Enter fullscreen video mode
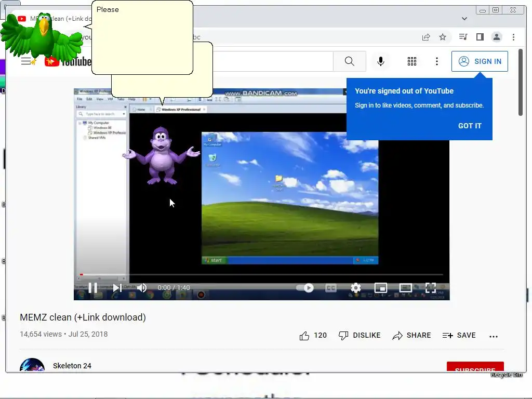 point(431,288)
